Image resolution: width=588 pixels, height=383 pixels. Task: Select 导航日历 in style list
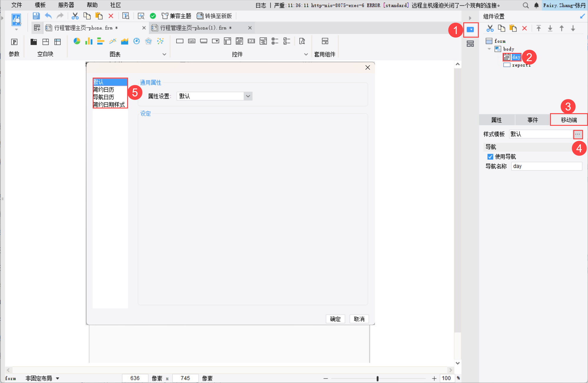coord(104,97)
